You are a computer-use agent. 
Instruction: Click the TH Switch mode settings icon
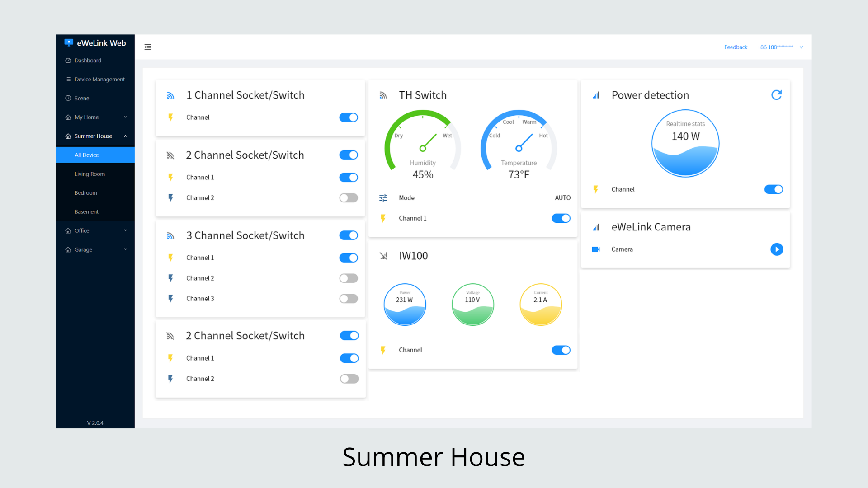pos(383,198)
